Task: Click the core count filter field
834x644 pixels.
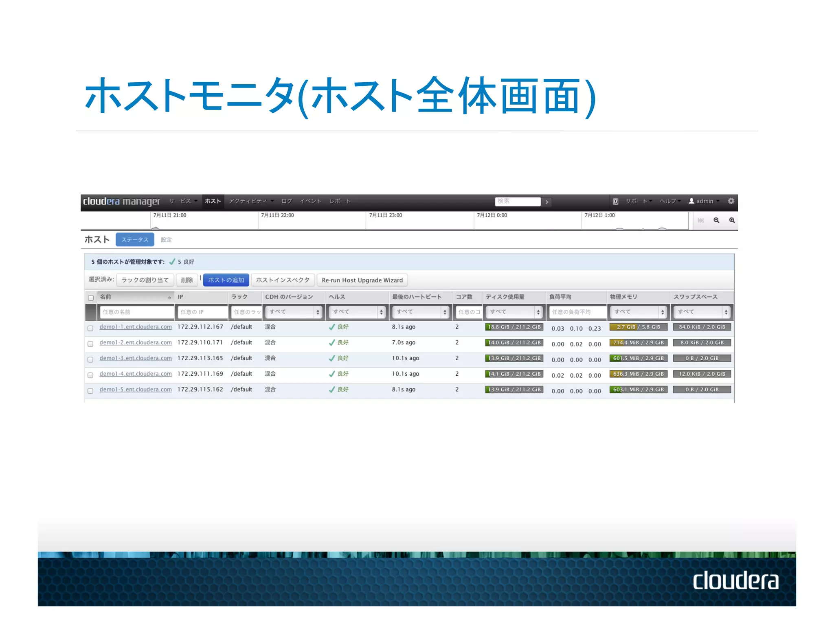Action: 469,312
